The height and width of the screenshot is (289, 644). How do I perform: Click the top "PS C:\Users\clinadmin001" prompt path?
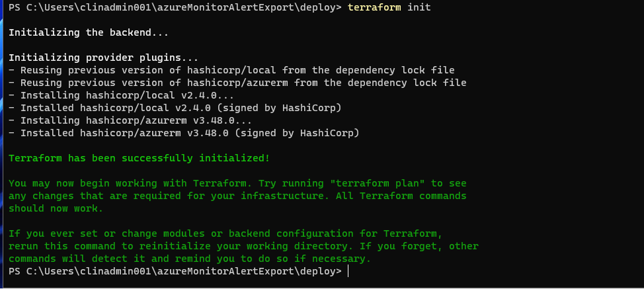click(175, 7)
